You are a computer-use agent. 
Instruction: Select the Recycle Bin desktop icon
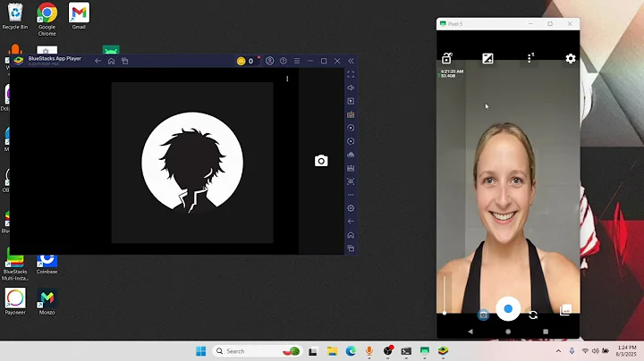click(x=15, y=16)
